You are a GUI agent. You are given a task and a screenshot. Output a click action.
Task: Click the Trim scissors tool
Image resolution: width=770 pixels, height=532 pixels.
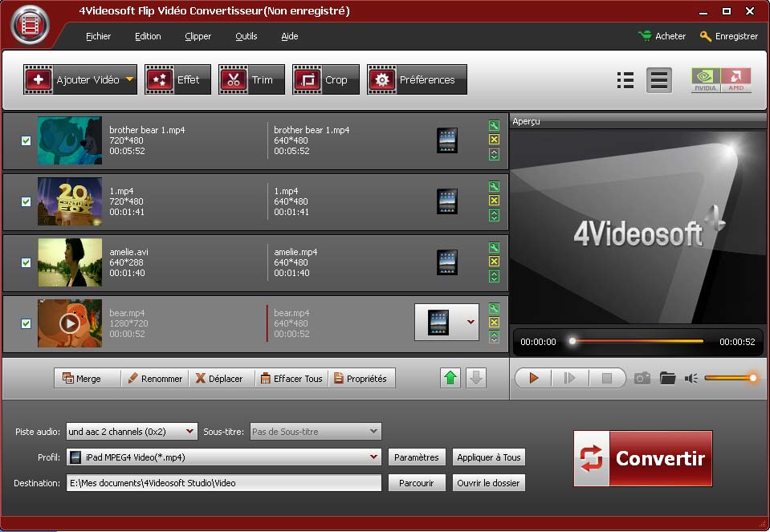[x=251, y=80]
